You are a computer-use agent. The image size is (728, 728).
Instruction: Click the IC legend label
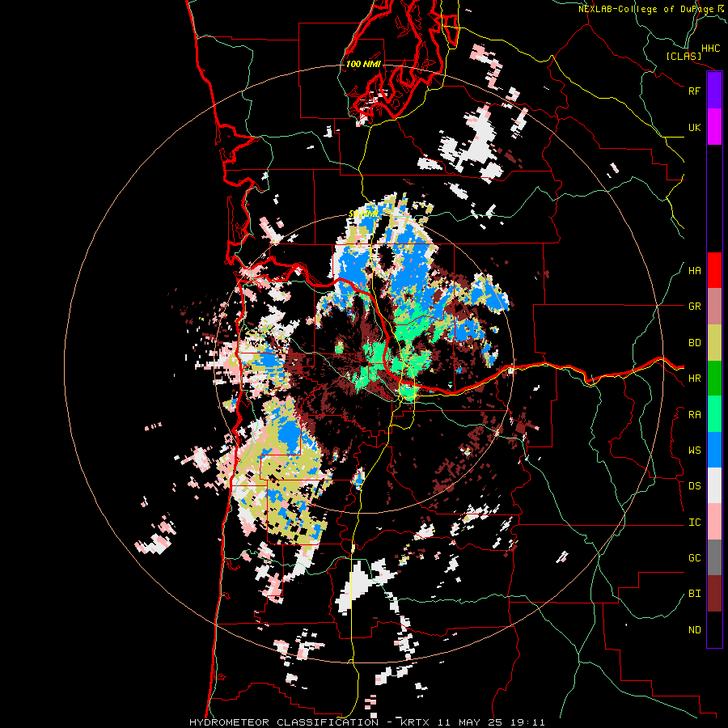click(694, 523)
